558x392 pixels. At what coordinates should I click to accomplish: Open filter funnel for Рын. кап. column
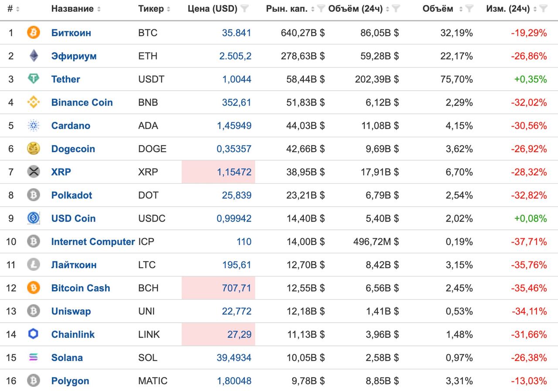click(321, 9)
